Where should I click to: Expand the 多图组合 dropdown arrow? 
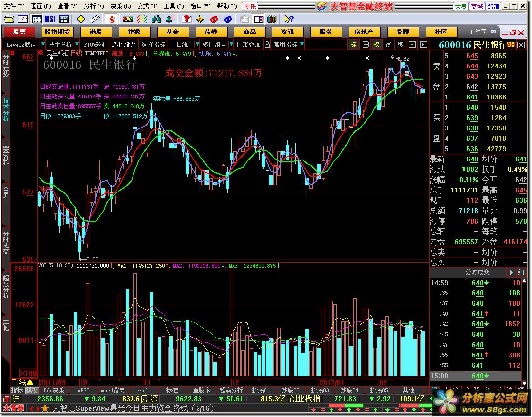pyautogui.click(x=231, y=44)
